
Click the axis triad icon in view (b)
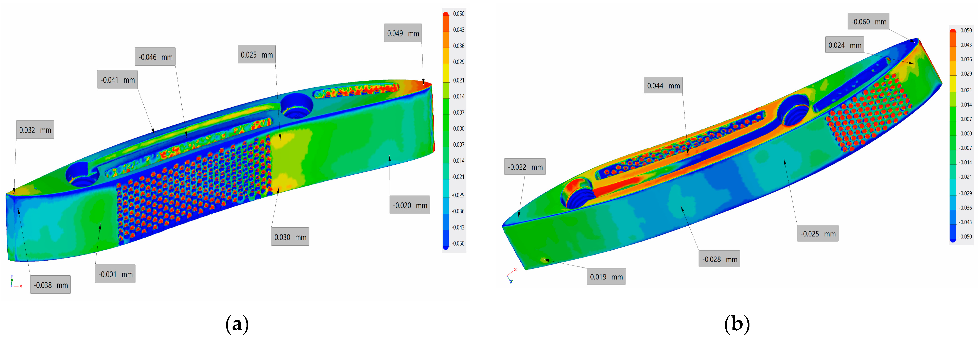click(x=511, y=276)
